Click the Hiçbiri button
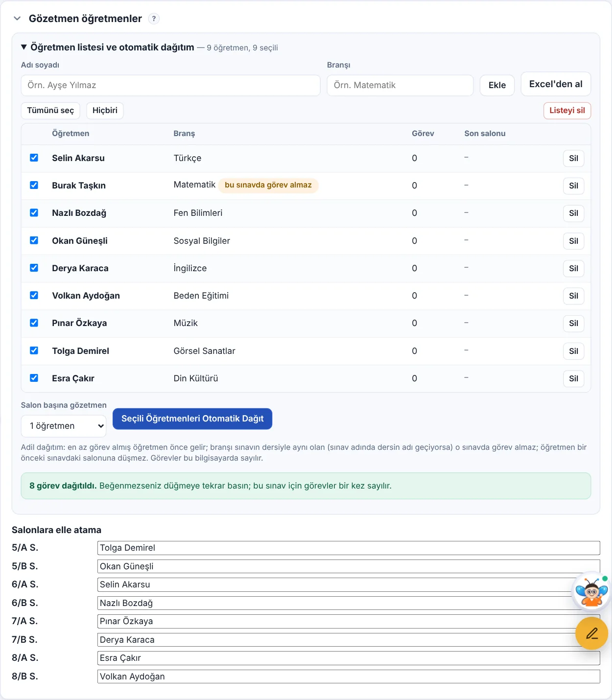Image resolution: width=612 pixels, height=700 pixels. (x=105, y=111)
